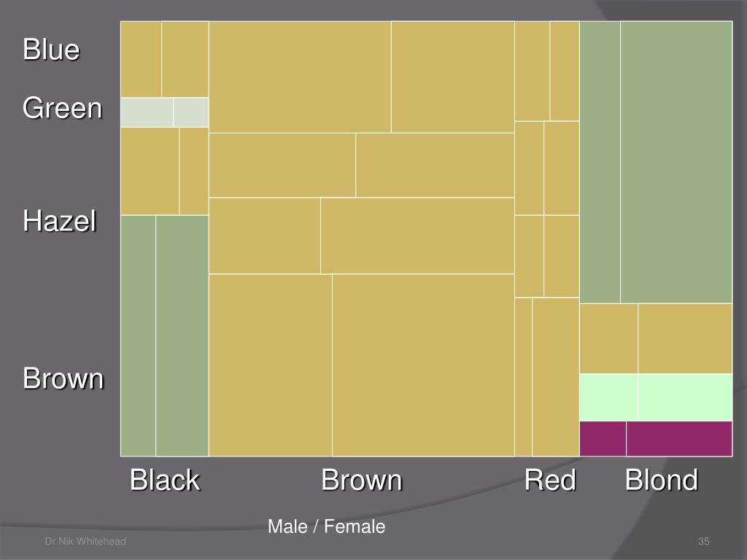This screenshot has height=560, width=747.
Task: Select the "Green" eye color label
Action: 62,109
